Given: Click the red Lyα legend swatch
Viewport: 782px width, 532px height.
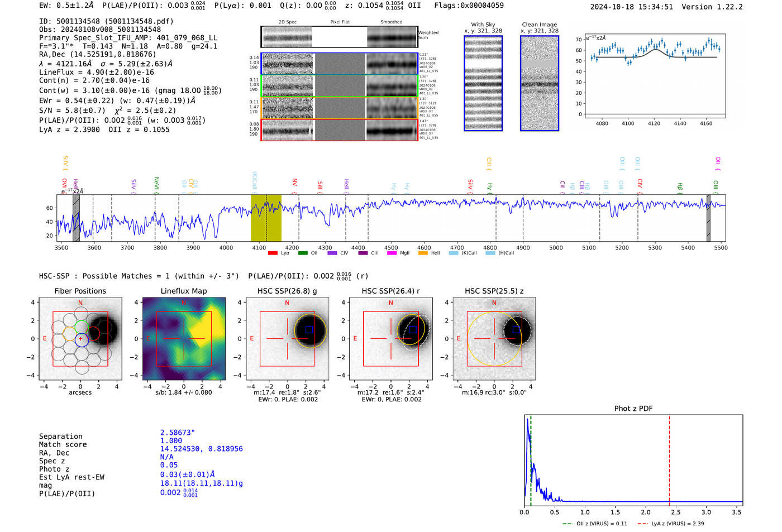Looking at the screenshot, I should pos(273,253).
